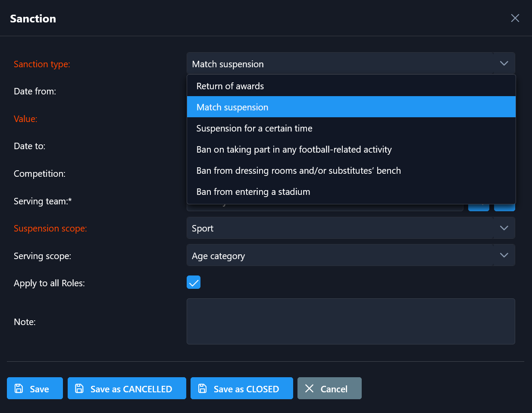Click the Save as CANCELLED button
532x413 pixels.
tap(127, 388)
